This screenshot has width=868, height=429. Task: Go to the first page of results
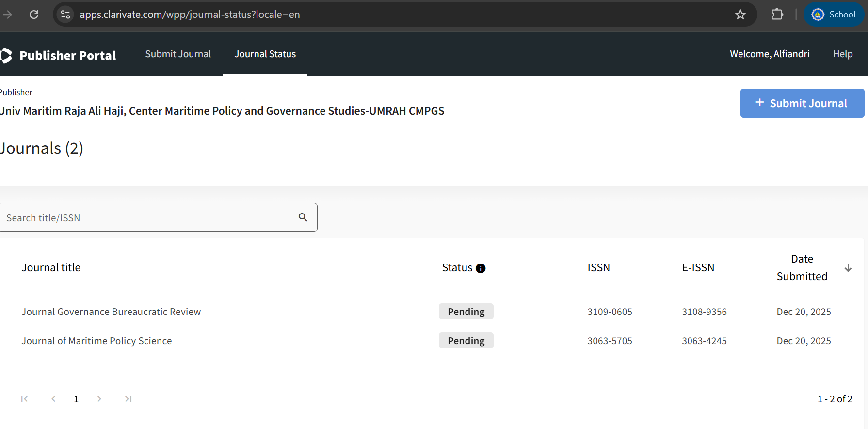[x=24, y=399]
